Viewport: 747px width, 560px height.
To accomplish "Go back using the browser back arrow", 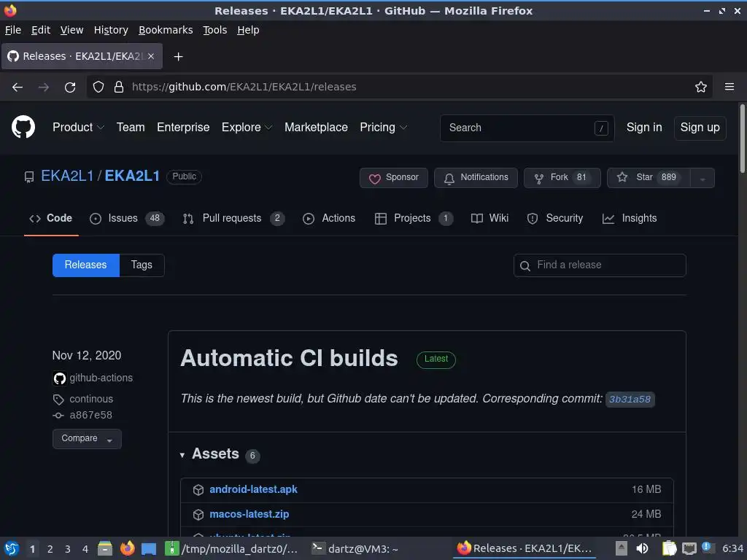I will tap(18, 87).
